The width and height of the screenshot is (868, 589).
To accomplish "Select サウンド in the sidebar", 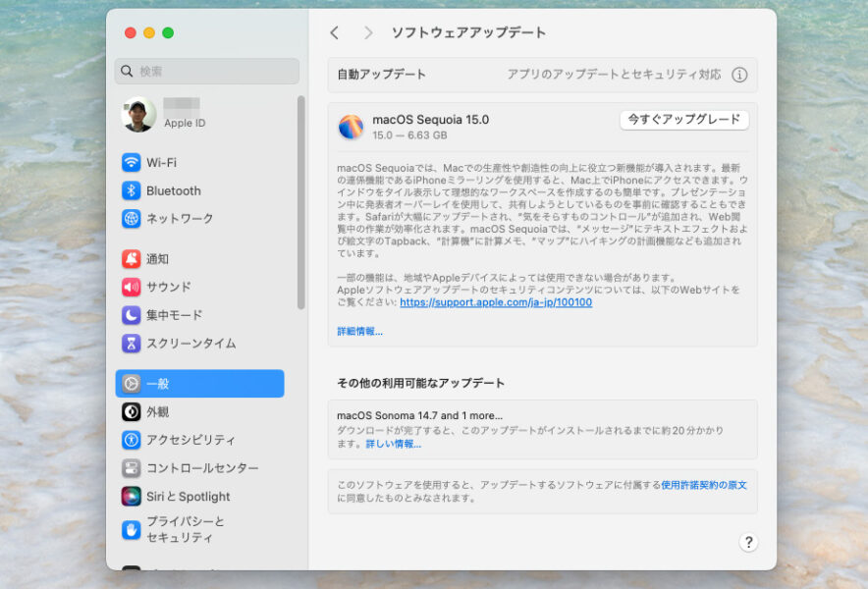I will tap(200, 287).
